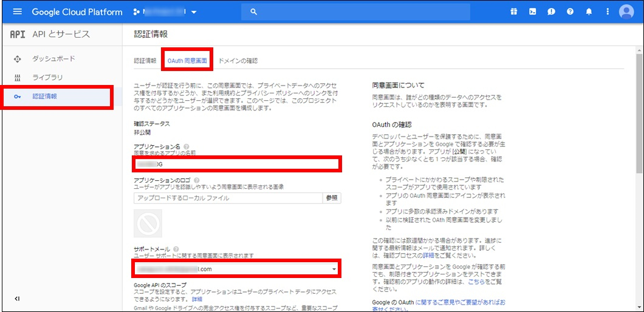Open ライブラリ in the sidebar
The width and height of the screenshot is (644, 312).
click(x=47, y=78)
